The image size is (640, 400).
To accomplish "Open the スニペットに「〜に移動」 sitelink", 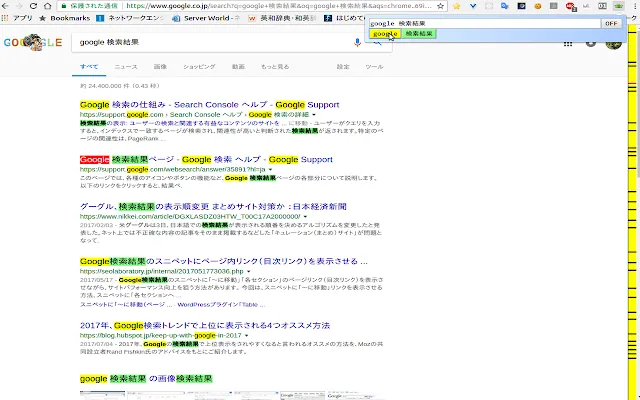I will pos(128,304).
